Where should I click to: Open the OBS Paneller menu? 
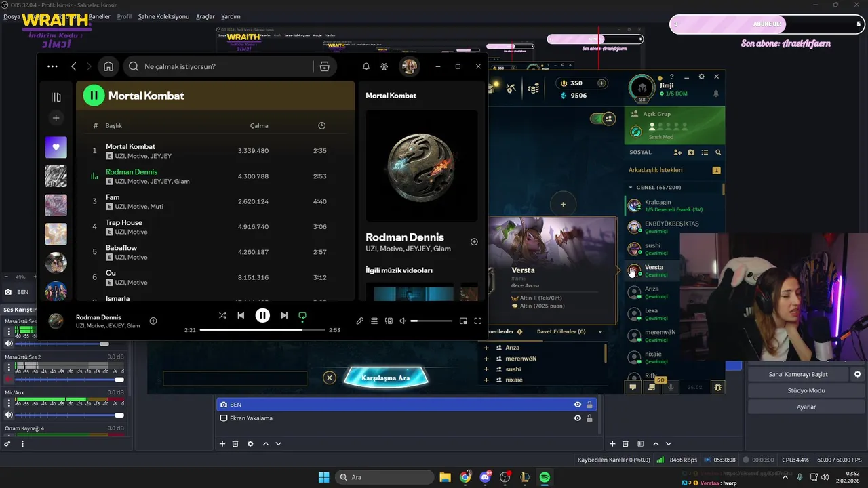click(99, 16)
